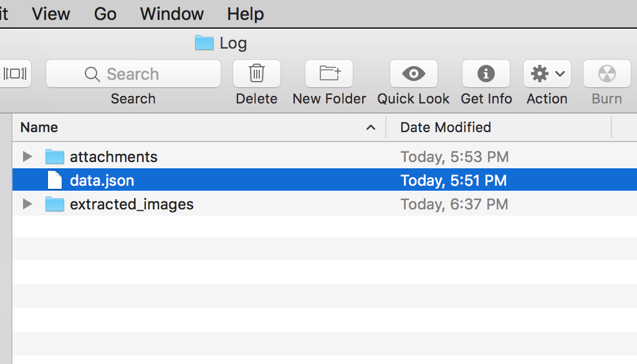
Task: Expand the extracted_images folder triangle
Action: coord(27,204)
